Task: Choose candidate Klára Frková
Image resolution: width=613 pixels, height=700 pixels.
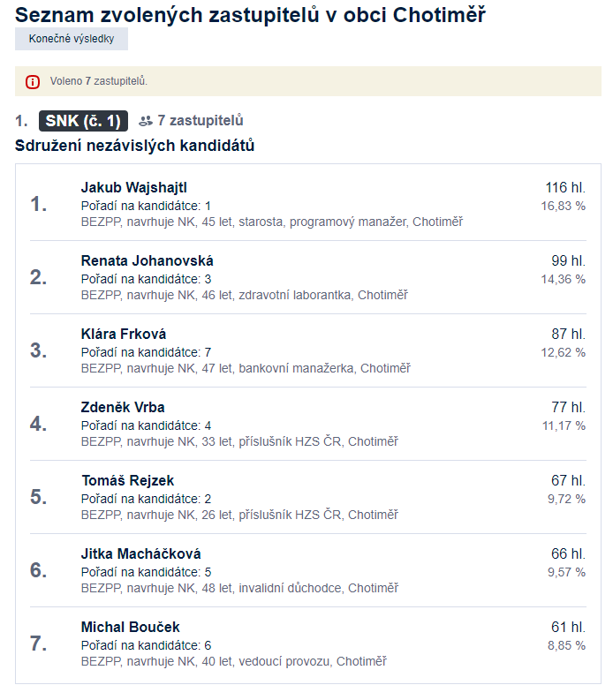Action: pos(124,334)
